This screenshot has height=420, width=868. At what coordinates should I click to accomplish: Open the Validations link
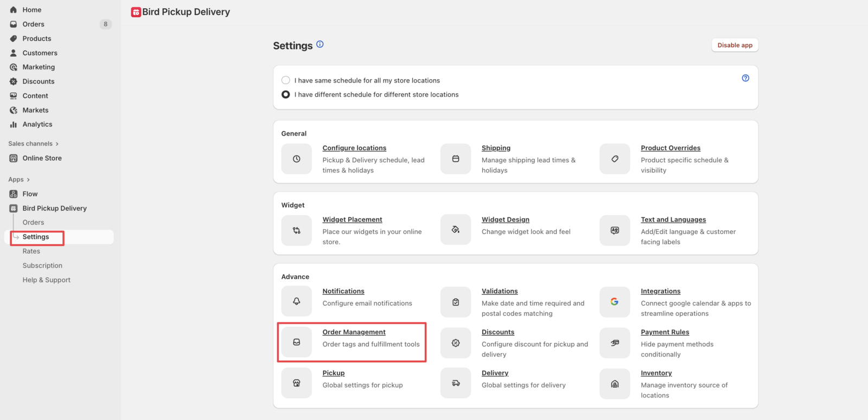click(x=500, y=291)
